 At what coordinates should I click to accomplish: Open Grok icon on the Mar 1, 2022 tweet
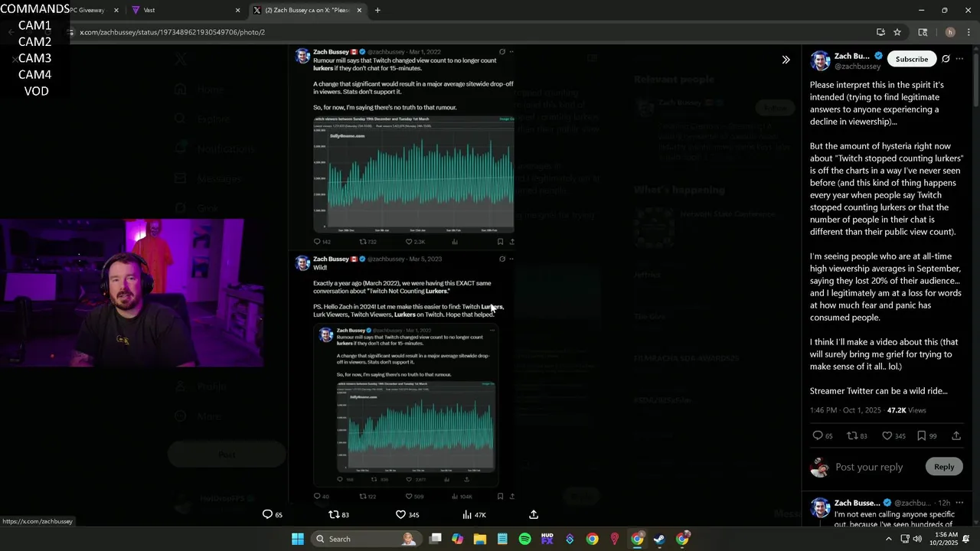pos(502,52)
